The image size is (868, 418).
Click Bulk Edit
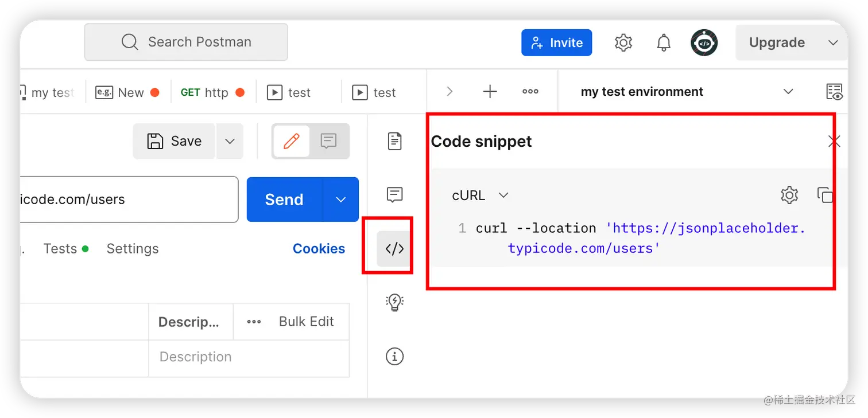pyautogui.click(x=306, y=322)
